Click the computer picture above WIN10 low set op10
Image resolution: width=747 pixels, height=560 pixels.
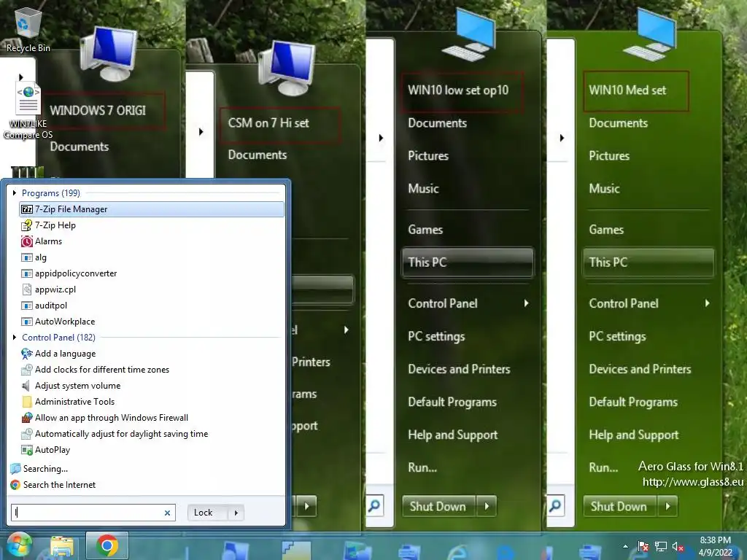[x=470, y=35]
